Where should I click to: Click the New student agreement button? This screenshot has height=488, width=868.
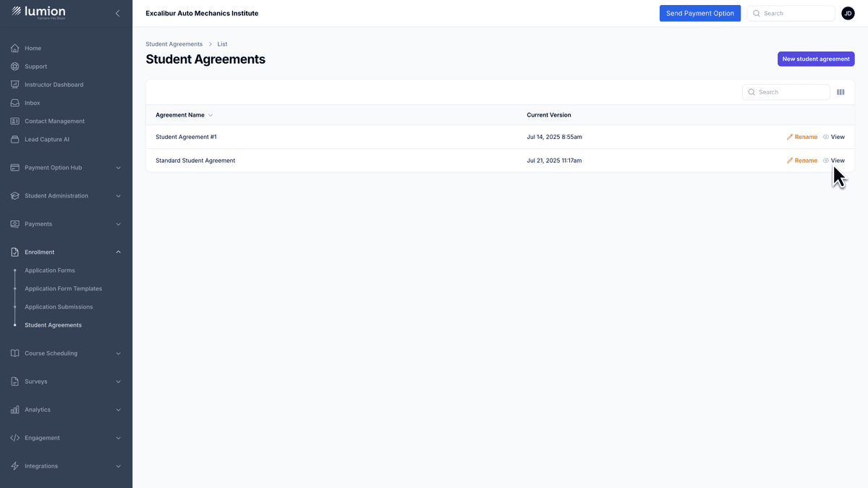(816, 59)
